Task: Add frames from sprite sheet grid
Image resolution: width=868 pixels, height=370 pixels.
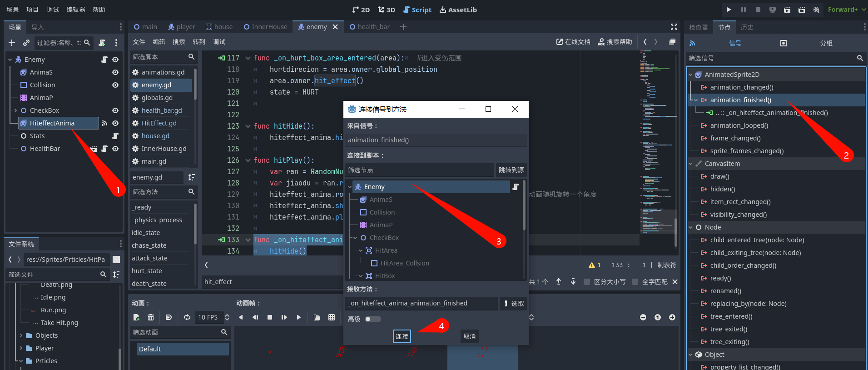Action: click(332, 317)
